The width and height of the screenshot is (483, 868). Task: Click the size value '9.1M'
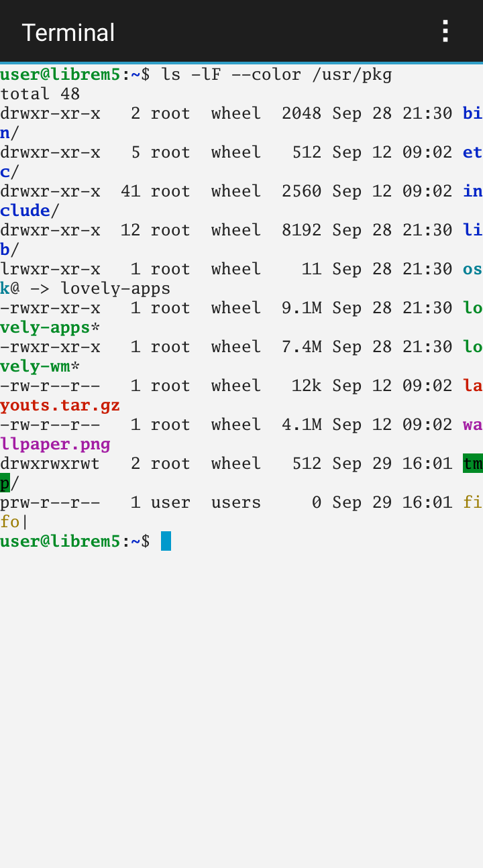[x=302, y=308]
